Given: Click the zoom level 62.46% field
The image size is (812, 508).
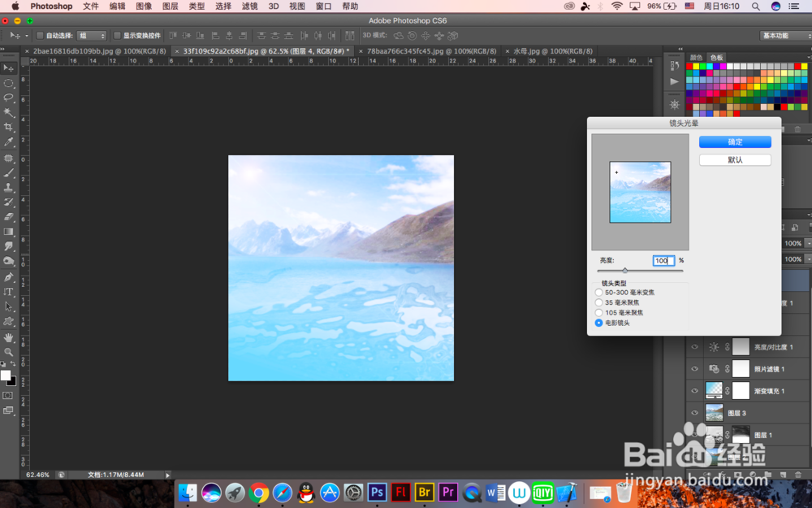Looking at the screenshot, I should 38,475.
